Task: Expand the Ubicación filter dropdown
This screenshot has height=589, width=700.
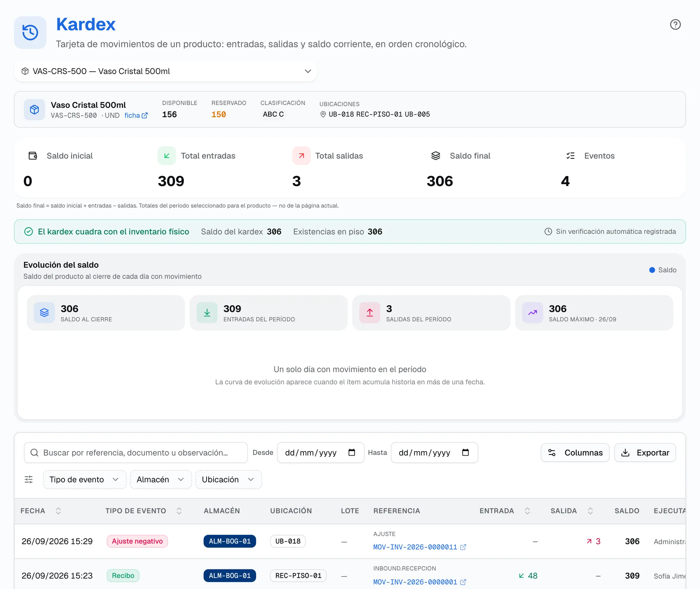Action: click(228, 479)
